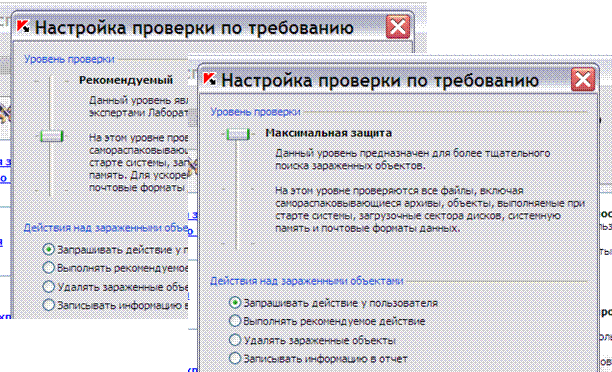The height and width of the screenshot is (372, 612).
Task: Click Уровень проверки label in back window
Action: click(x=69, y=59)
